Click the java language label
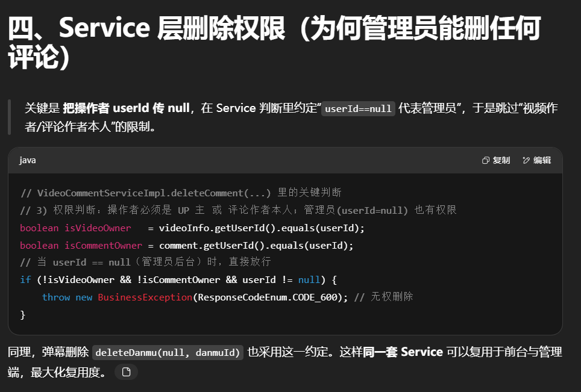Viewport: 581px width, 392px height. pos(27,160)
